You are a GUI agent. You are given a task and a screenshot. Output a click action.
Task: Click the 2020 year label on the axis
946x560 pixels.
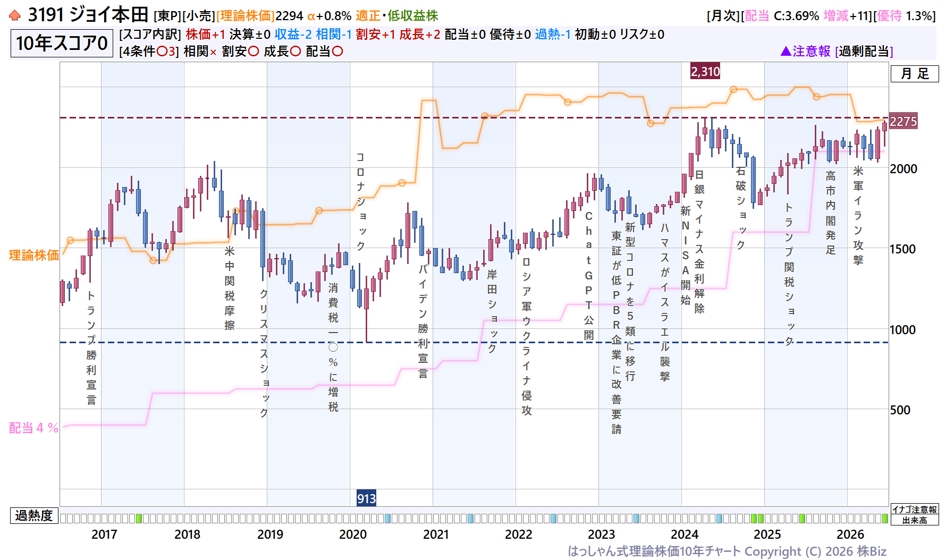(353, 534)
